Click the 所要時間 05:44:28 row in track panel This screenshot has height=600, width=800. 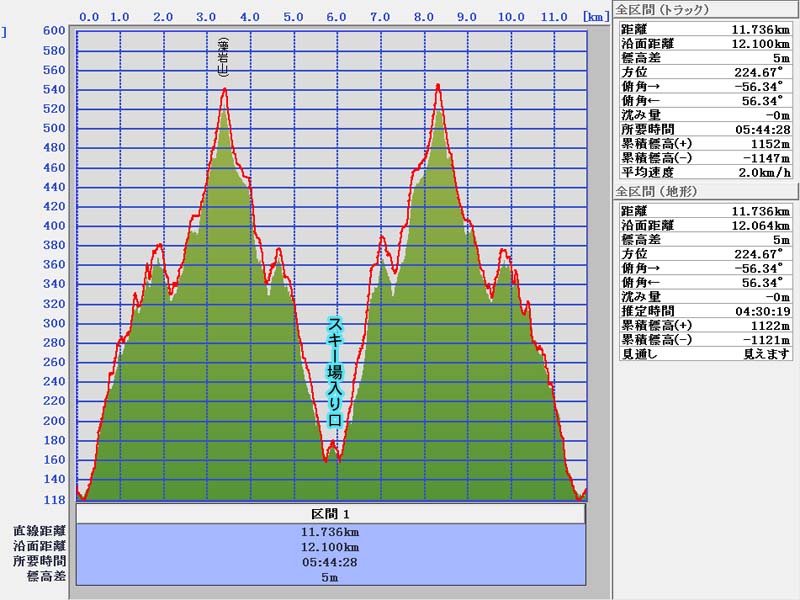click(x=706, y=129)
